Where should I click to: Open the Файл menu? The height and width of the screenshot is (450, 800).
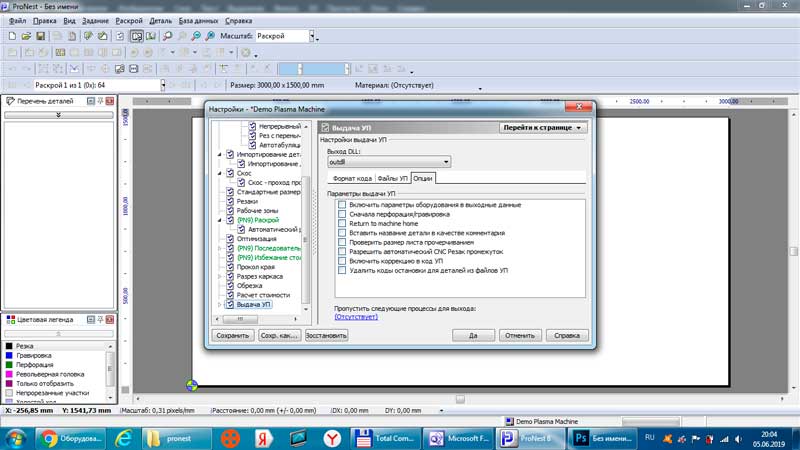point(17,21)
